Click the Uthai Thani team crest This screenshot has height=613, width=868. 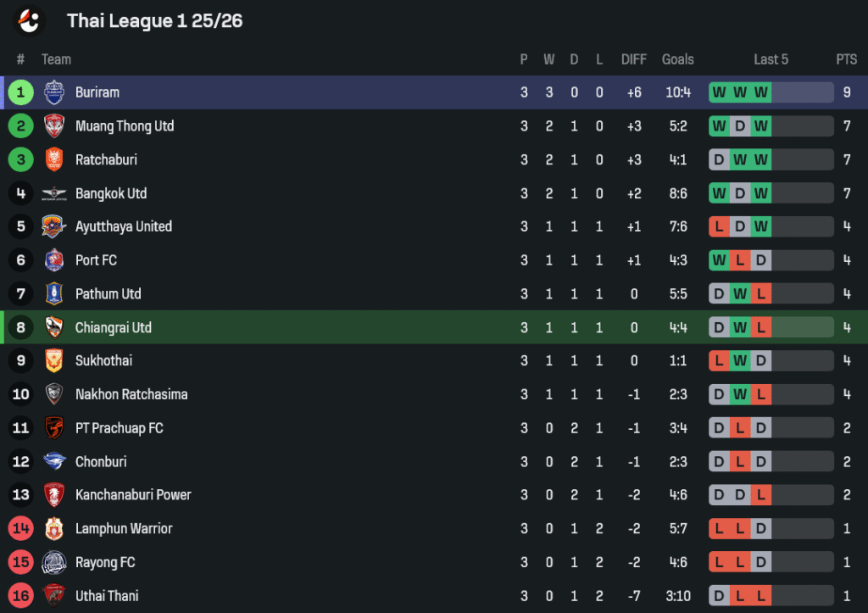54,596
